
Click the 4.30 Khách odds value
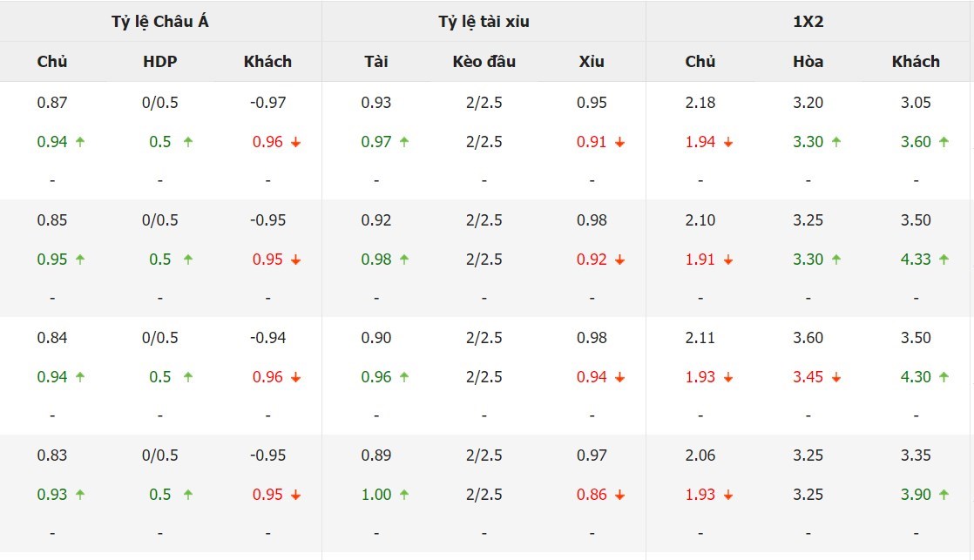916,377
